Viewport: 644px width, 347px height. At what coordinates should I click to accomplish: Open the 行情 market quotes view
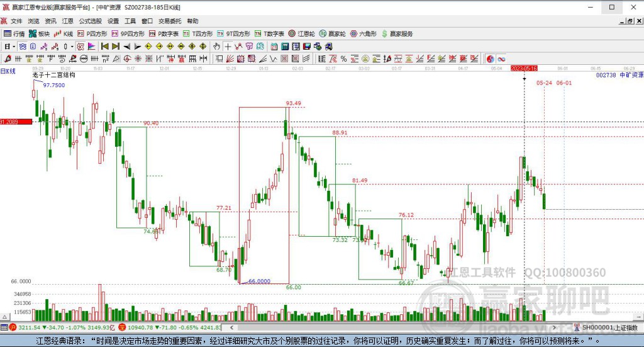[x=14, y=34]
